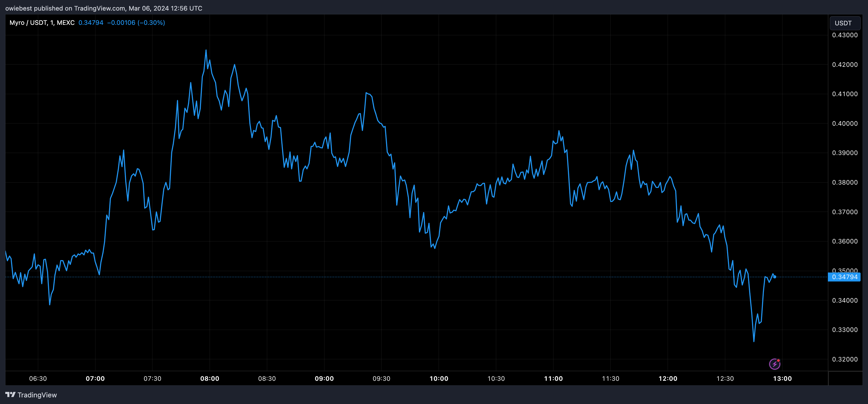Click the 08:00 time axis label
This screenshot has width=868, height=404.
point(209,378)
